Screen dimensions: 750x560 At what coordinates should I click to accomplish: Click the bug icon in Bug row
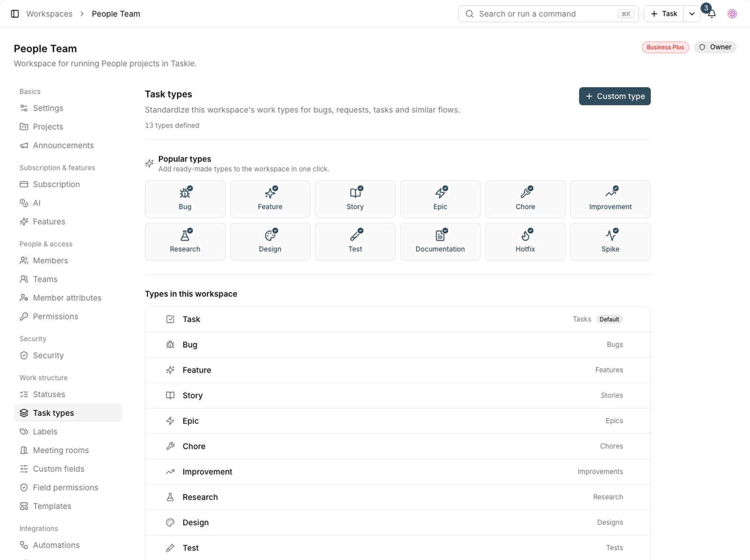(170, 344)
